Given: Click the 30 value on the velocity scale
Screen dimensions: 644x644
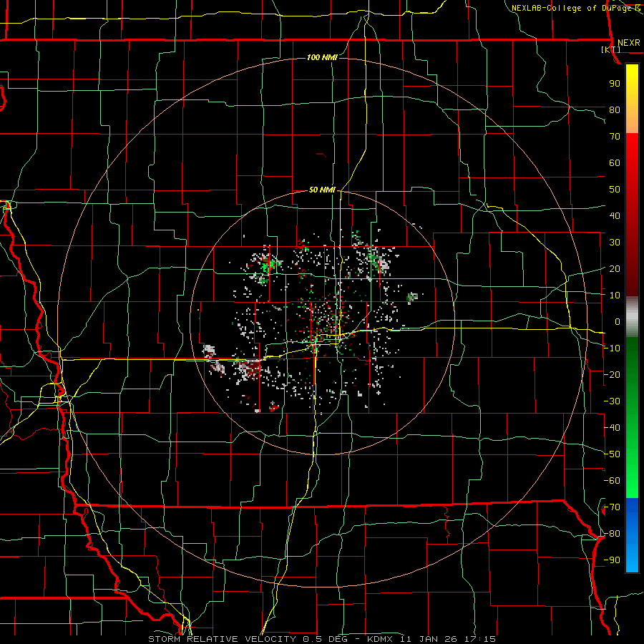Looking at the screenshot, I should tap(615, 243).
